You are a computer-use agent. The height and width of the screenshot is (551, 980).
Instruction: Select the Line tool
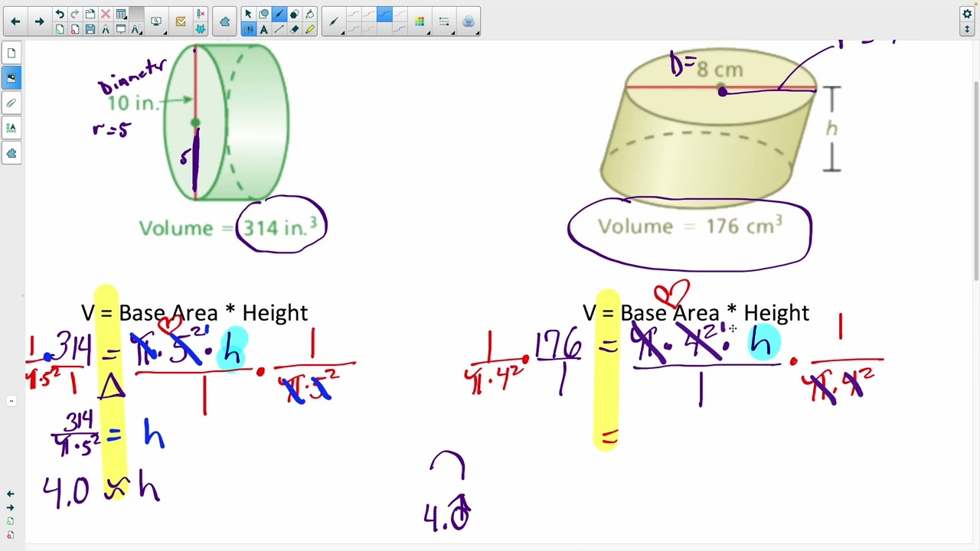(279, 29)
